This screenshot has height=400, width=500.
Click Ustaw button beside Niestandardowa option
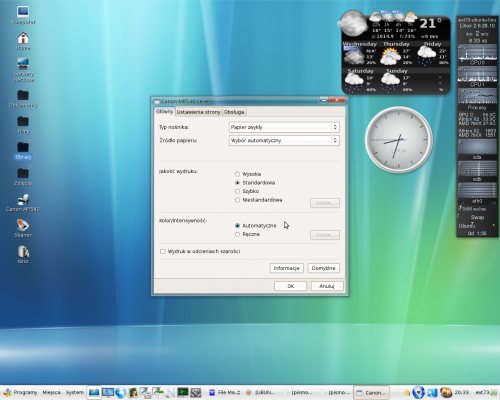[x=325, y=203]
